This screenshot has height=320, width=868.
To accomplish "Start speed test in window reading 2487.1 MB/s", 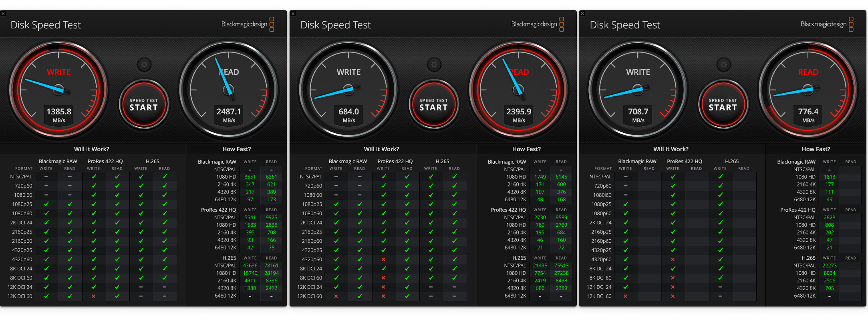I will pos(144,105).
